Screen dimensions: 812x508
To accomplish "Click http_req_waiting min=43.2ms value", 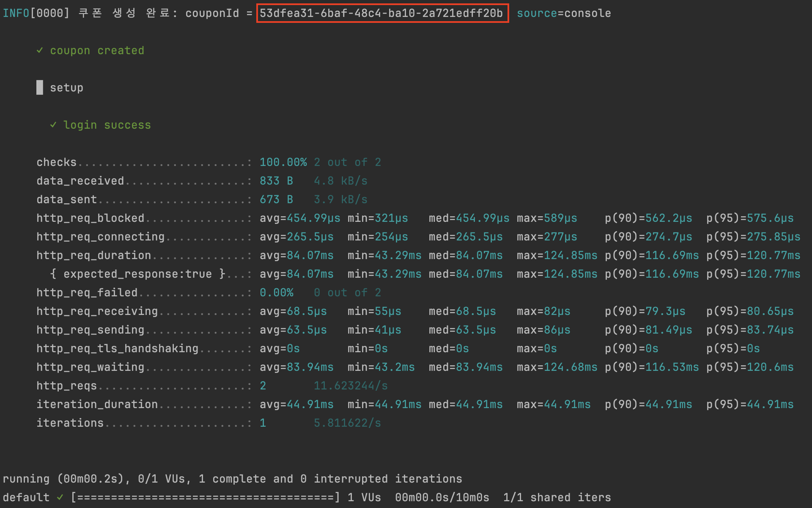I will (x=381, y=367).
